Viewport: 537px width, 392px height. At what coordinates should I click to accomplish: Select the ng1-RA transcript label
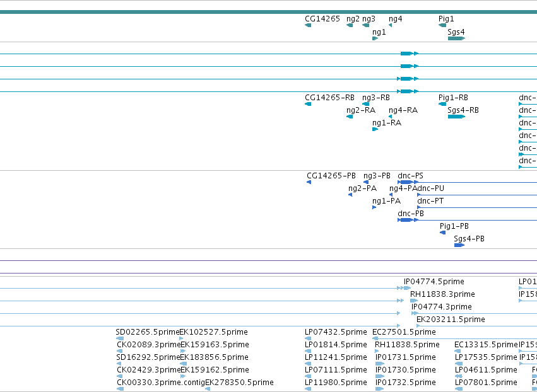387,123
